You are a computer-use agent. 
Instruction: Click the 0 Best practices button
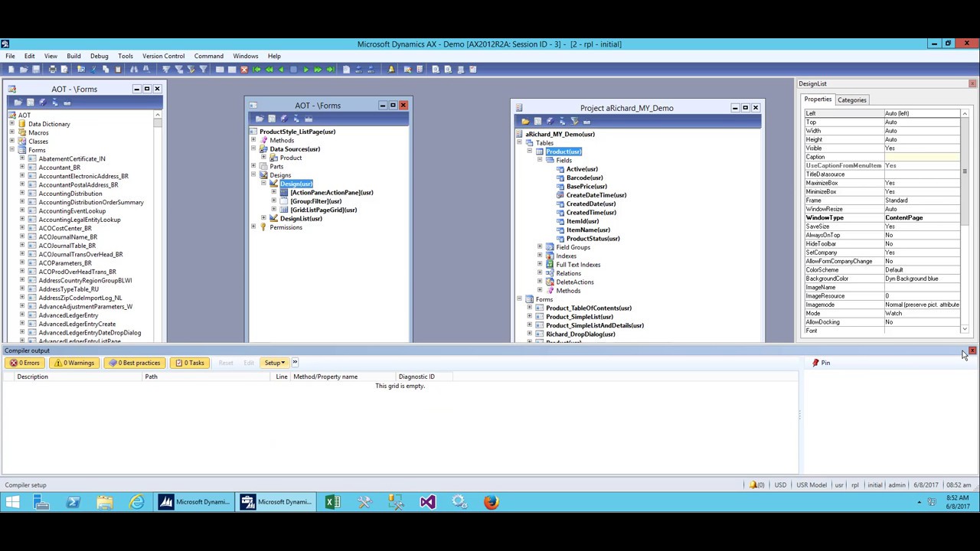point(135,363)
